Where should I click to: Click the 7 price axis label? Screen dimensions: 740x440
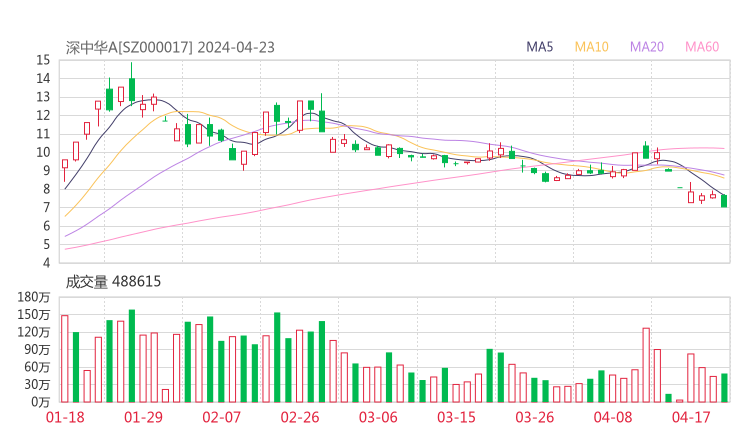click(x=46, y=207)
